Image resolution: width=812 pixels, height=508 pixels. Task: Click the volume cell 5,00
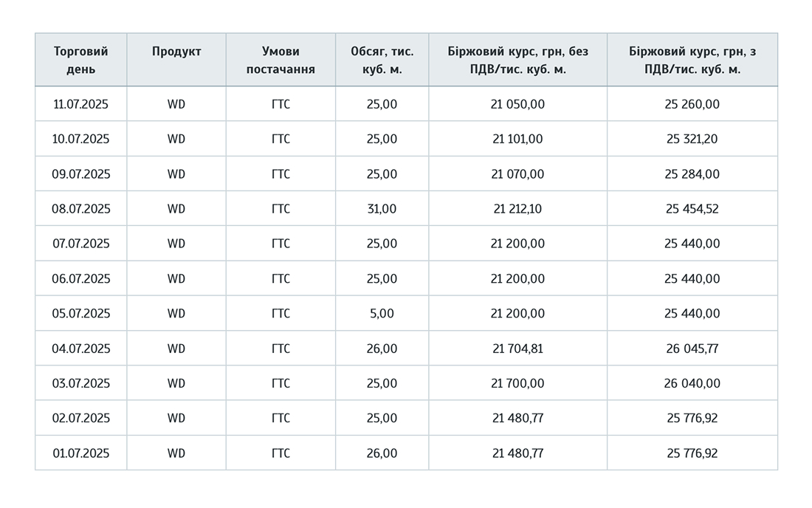382,313
